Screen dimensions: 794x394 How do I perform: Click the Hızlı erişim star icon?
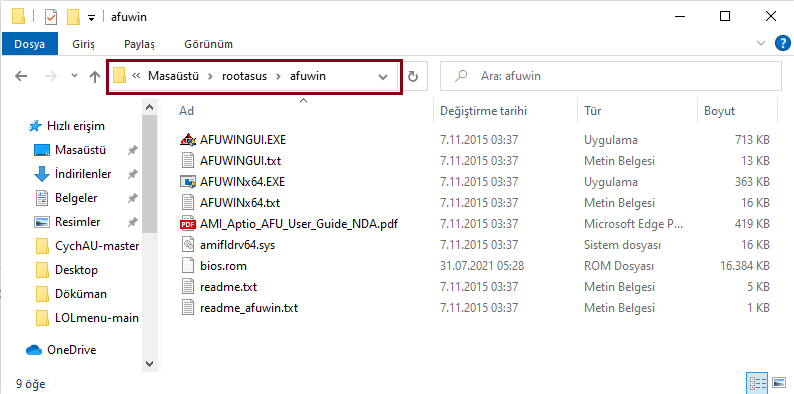pyautogui.click(x=35, y=126)
